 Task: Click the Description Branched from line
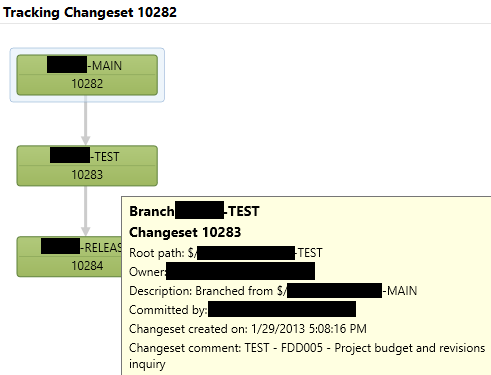pos(273,291)
